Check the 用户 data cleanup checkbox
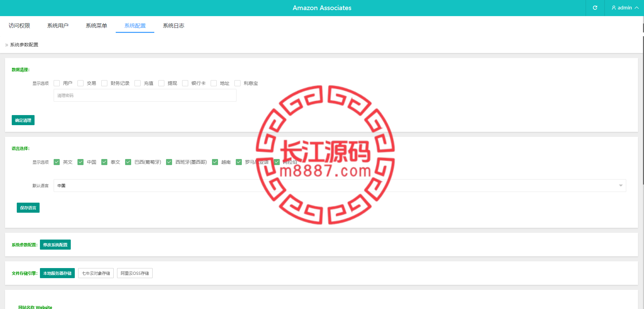The image size is (644, 309). (57, 83)
